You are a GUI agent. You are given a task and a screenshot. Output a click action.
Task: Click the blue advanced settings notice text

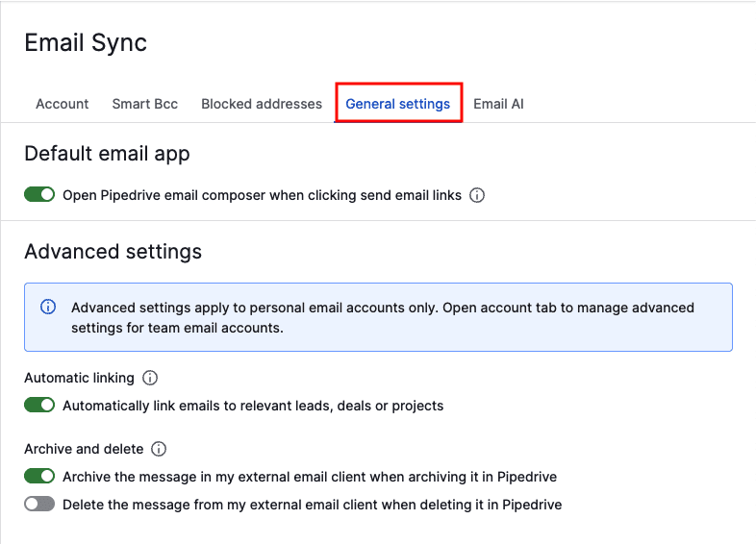tap(383, 317)
